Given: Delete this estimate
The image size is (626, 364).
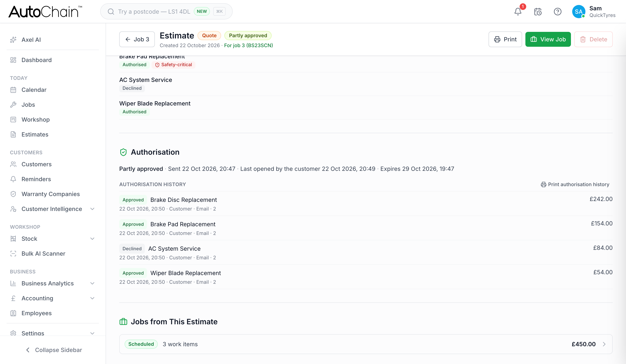Looking at the screenshot, I should click(593, 39).
